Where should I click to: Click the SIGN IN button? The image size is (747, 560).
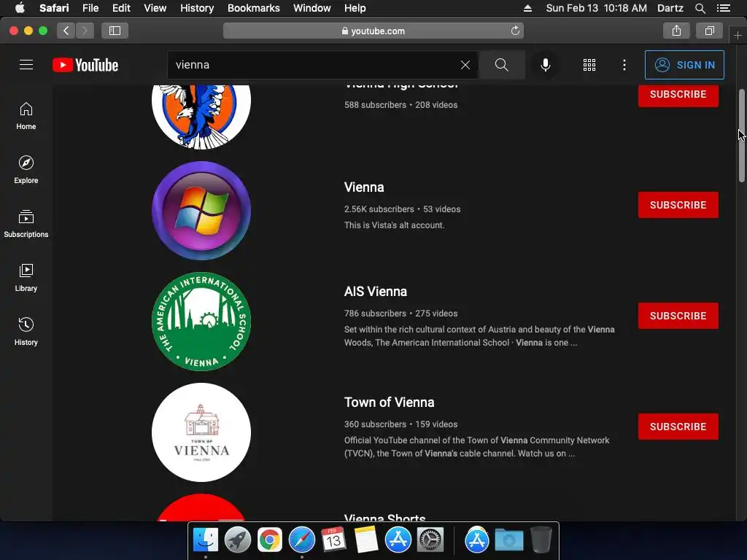click(x=684, y=65)
